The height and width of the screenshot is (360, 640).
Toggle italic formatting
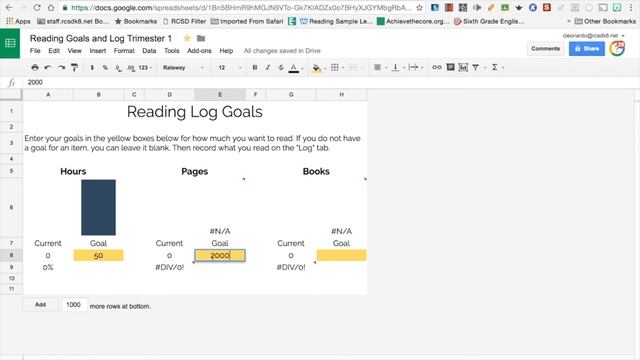tap(268, 67)
